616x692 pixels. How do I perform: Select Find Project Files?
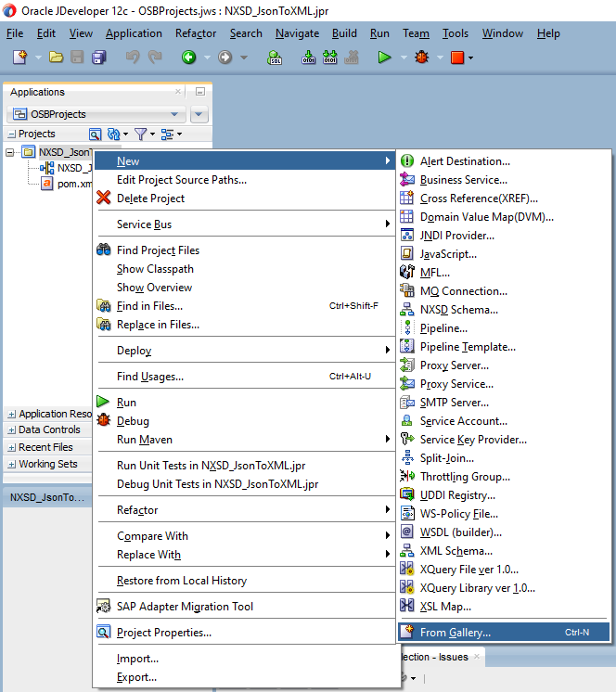(245, 250)
